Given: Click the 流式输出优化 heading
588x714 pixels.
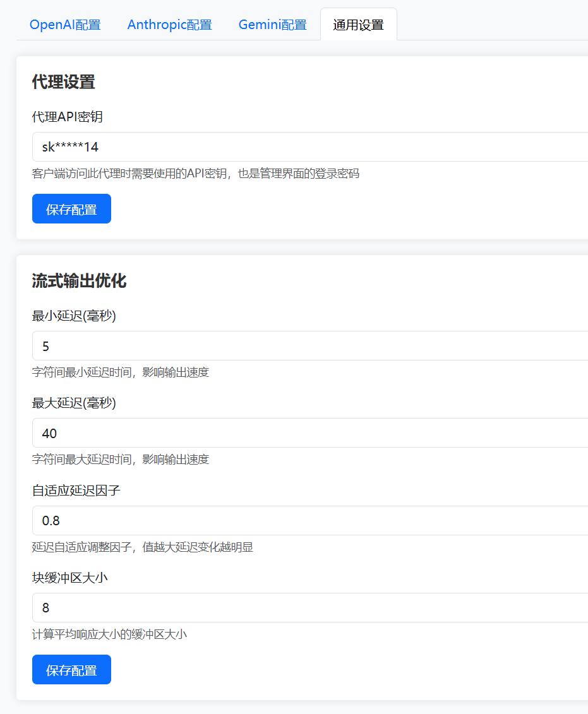Looking at the screenshot, I should pos(79,280).
